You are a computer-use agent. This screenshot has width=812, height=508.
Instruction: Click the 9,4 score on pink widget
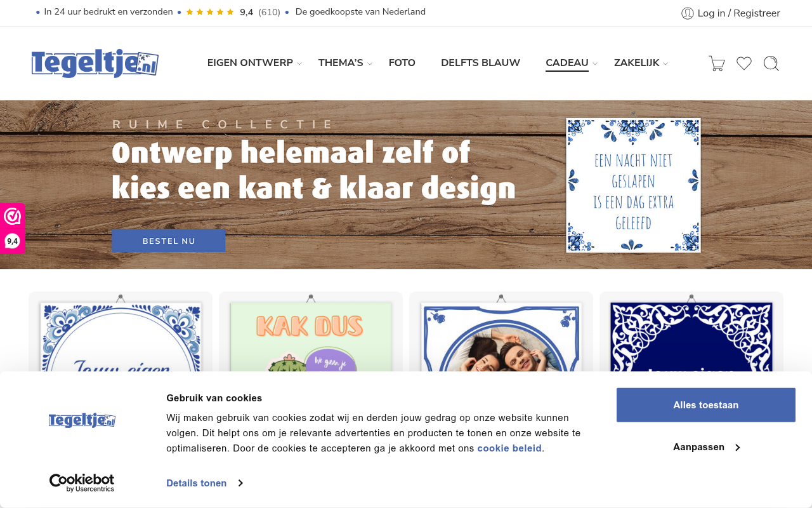tap(12, 241)
